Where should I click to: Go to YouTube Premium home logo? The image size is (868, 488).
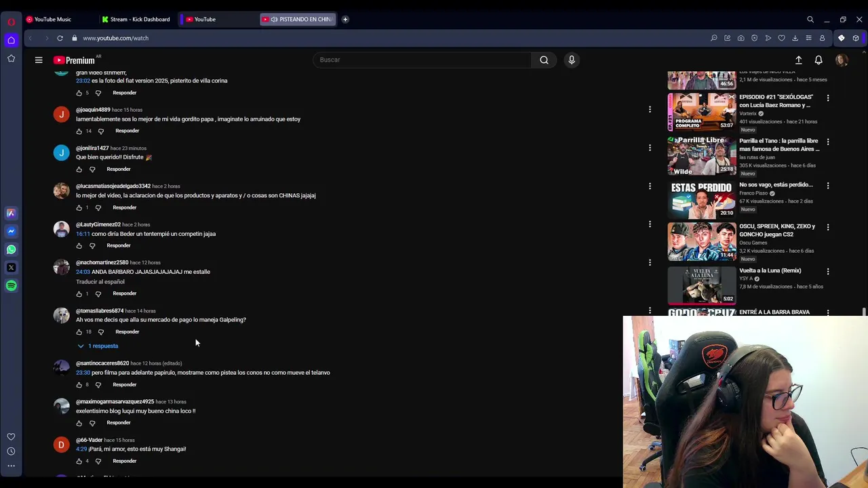pos(74,60)
